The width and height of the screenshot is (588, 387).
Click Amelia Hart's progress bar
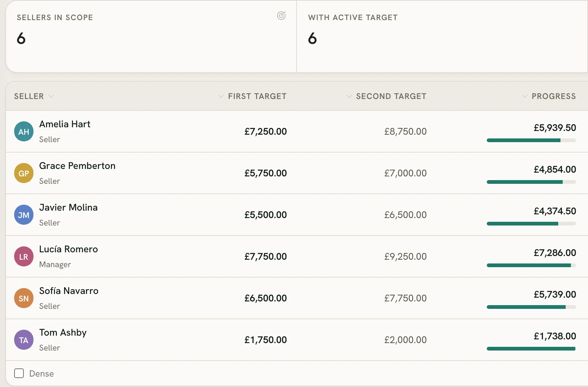point(531,140)
